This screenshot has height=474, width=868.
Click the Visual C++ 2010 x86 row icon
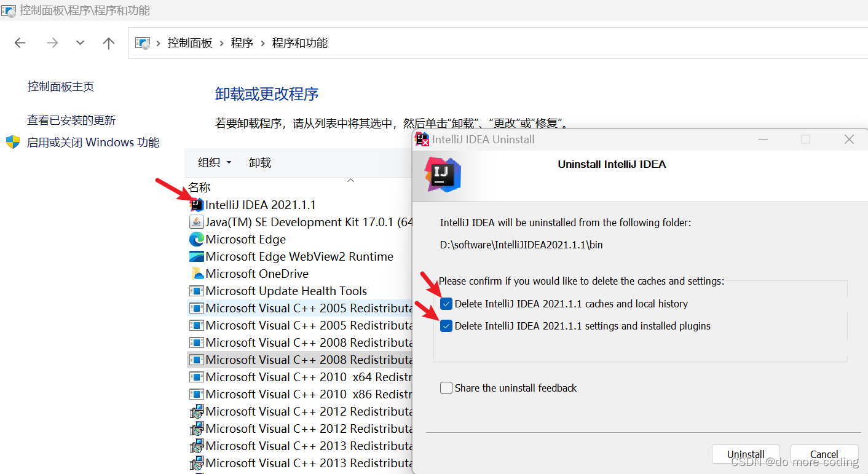(x=197, y=394)
